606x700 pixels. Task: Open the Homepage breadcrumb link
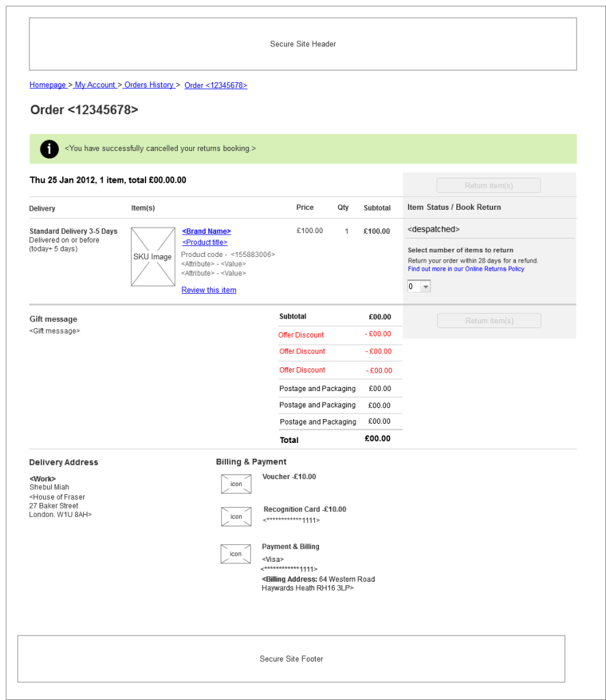pos(48,85)
